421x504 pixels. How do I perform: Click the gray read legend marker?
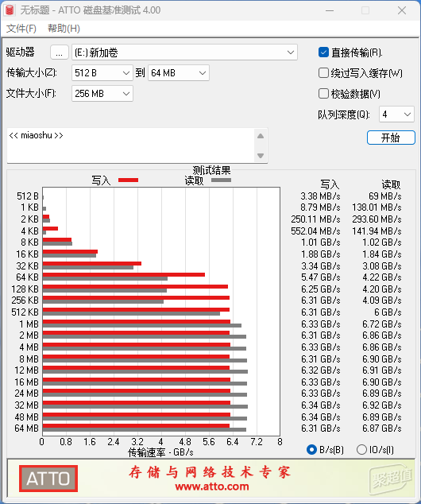(x=221, y=180)
